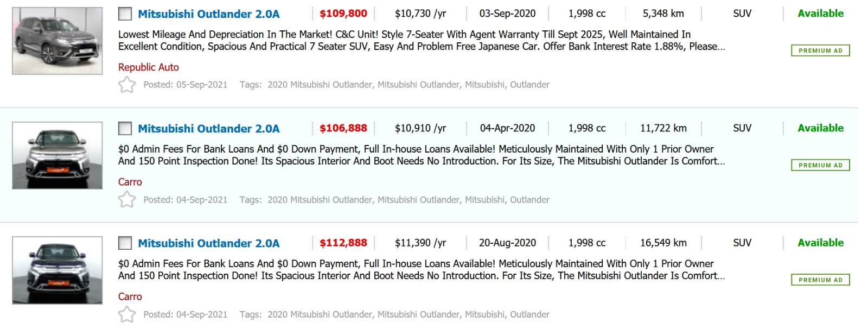Open the Carro dealer link on the $112,888 listing
868x329 pixels.
click(130, 296)
